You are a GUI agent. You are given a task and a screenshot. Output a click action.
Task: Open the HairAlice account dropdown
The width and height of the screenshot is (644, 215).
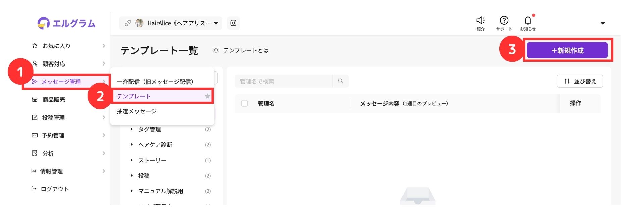click(216, 23)
